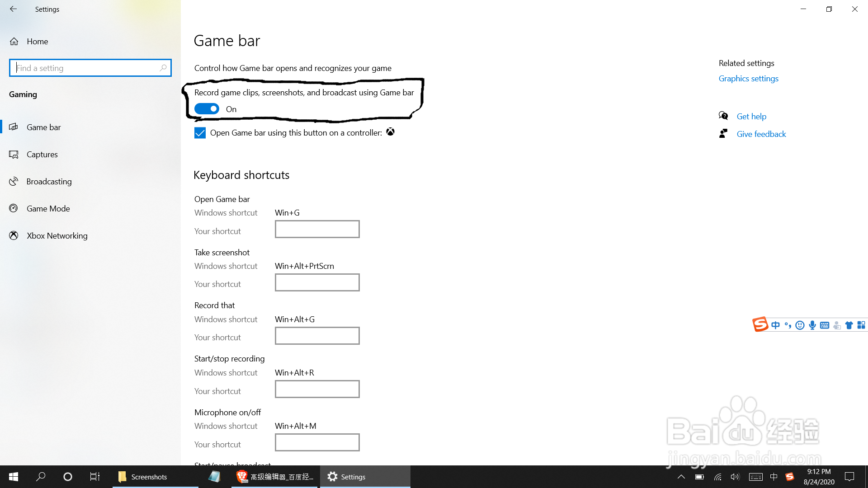Open Task View on the taskbar
The image size is (868, 488).
tap(94, 477)
